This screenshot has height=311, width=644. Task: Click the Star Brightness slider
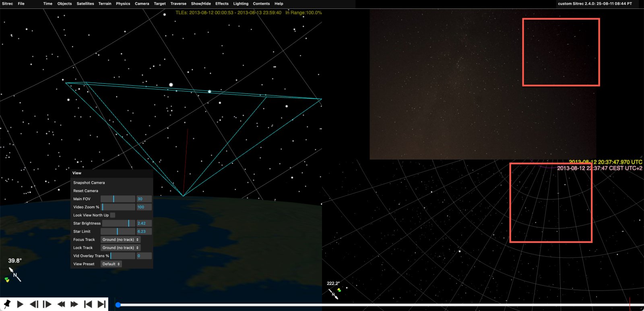(x=118, y=223)
